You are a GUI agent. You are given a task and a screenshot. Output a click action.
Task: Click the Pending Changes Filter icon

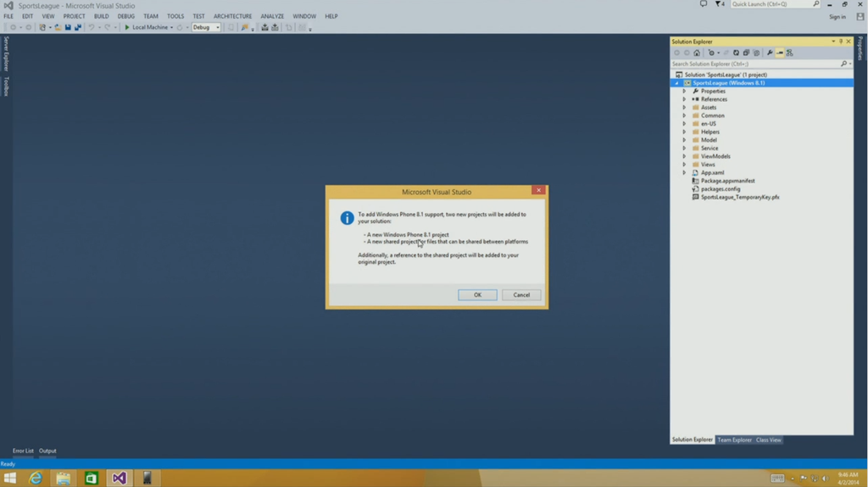click(x=711, y=53)
